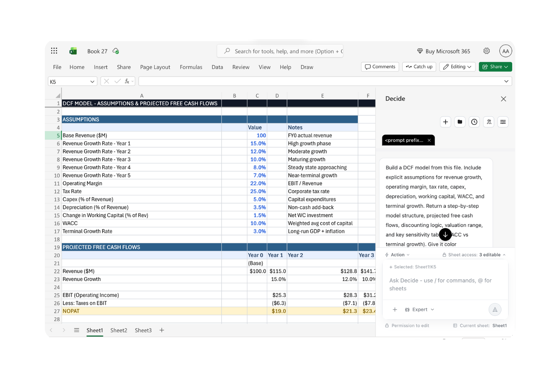Click the people icon in Decide panel
This screenshot has width=560, height=392.
coord(489,122)
